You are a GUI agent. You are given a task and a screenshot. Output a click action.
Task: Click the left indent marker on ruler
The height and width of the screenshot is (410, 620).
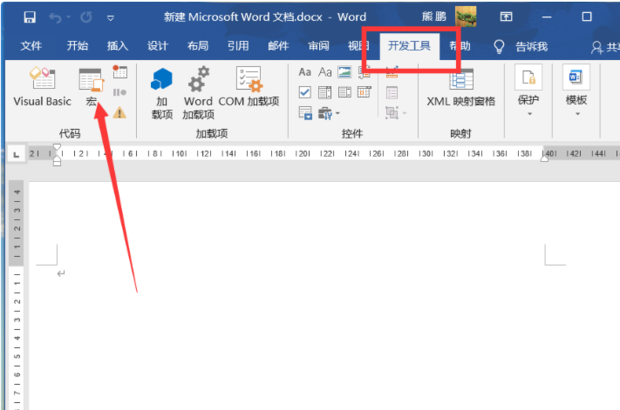point(57,161)
